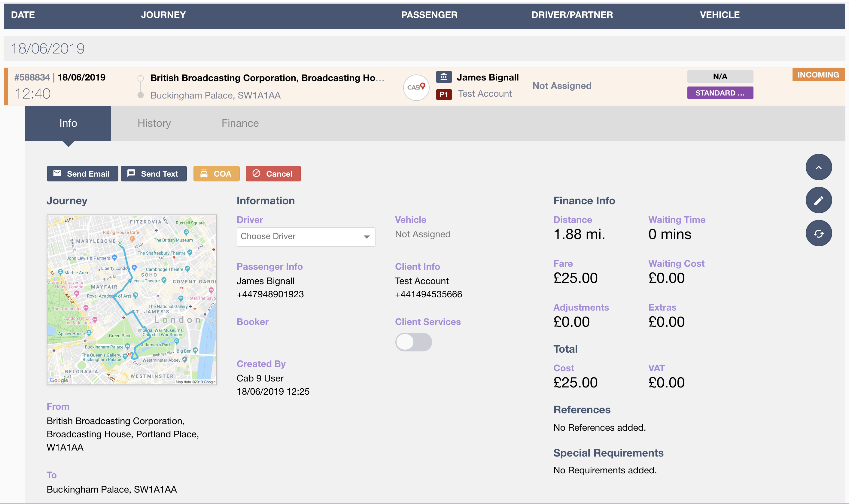Screen dimensions: 849x504
Task: Click the taxi icon on COA button
Action: (x=204, y=173)
